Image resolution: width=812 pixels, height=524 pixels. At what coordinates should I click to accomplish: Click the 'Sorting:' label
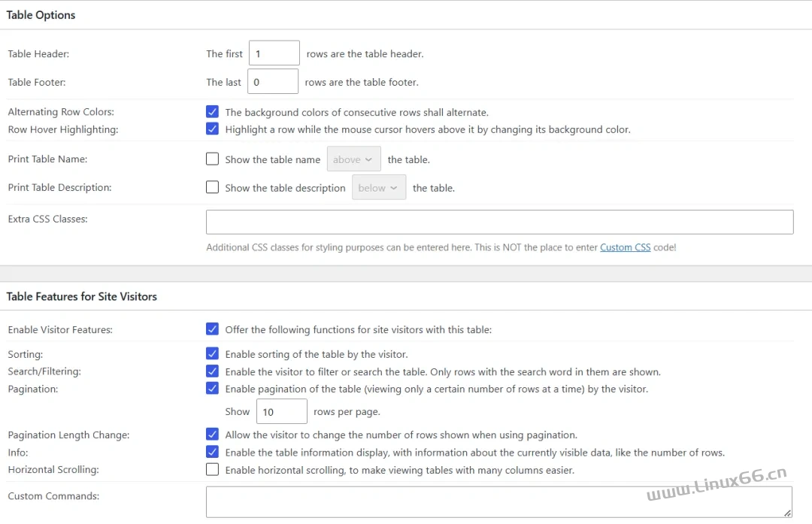click(26, 354)
